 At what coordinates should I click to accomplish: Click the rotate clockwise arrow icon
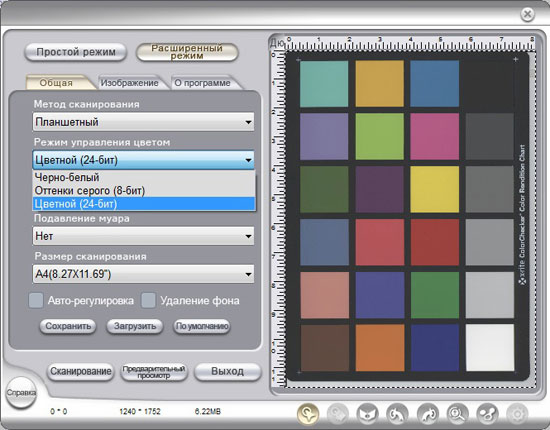point(428,414)
